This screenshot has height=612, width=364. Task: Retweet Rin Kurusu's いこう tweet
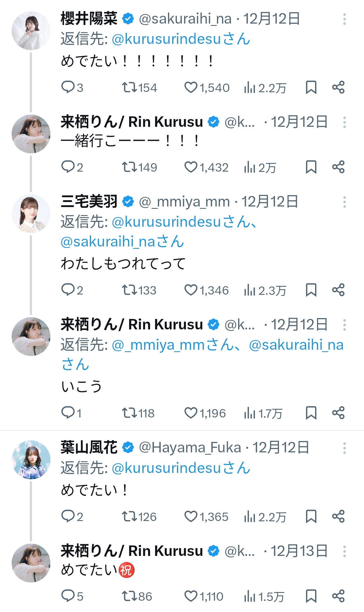point(129,413)
